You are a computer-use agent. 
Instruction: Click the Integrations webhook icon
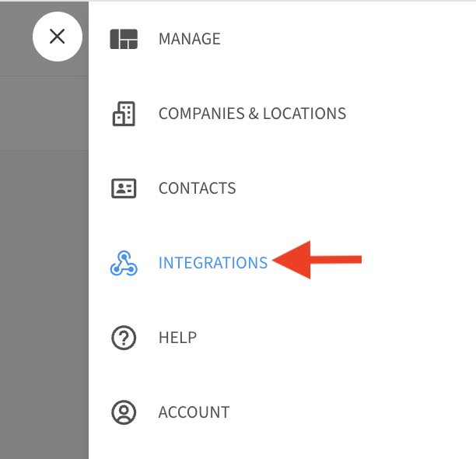(124, 263)
